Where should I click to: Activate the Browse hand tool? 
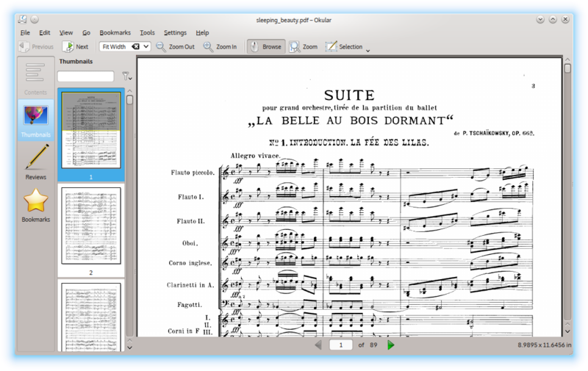click(266, 47)
